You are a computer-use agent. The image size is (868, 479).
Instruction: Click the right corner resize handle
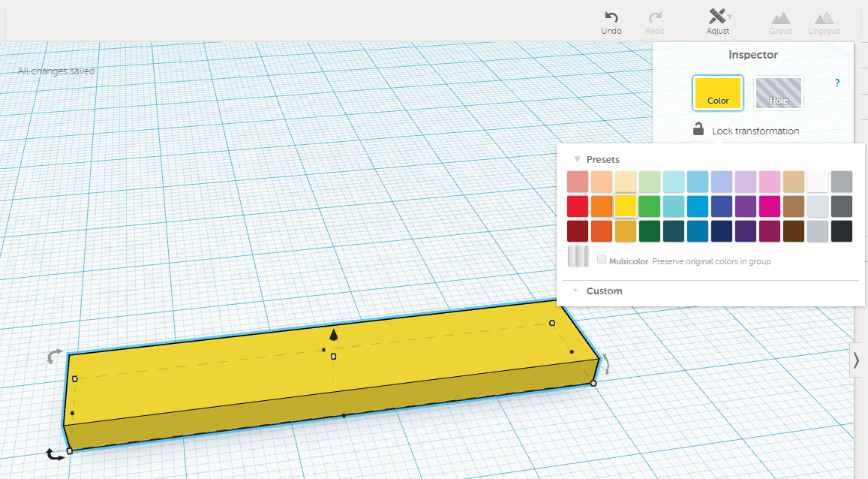coord(593,383)
